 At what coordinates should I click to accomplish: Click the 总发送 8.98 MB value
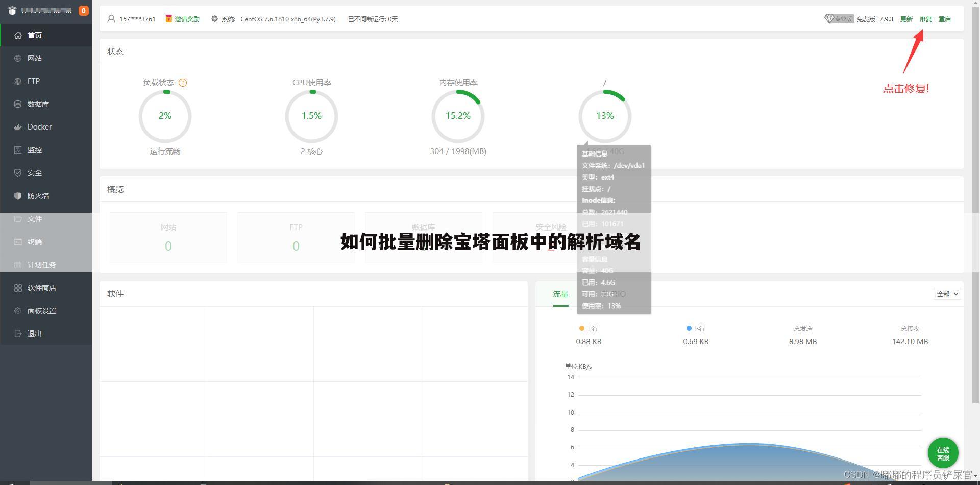[x=803, y=342]
